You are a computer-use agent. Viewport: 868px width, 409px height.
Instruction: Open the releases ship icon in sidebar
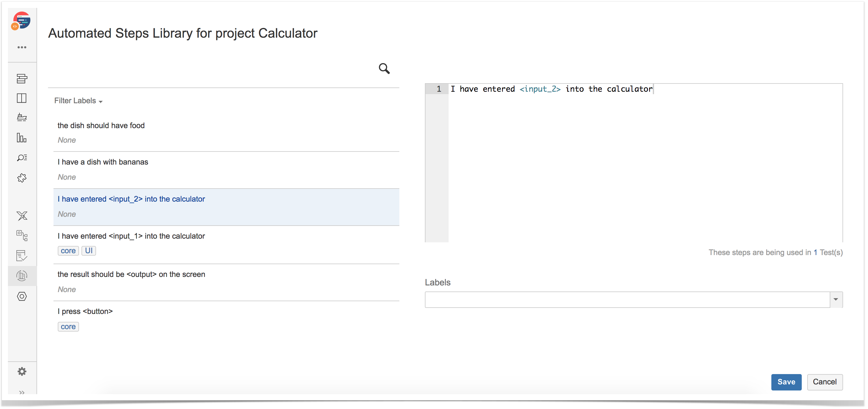[x=22, y=117]
